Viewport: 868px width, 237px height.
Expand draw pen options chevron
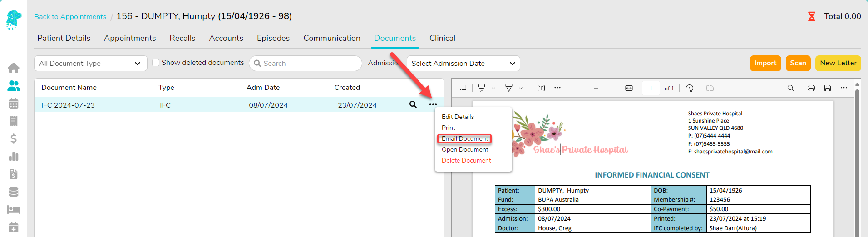tap(521, 88)
